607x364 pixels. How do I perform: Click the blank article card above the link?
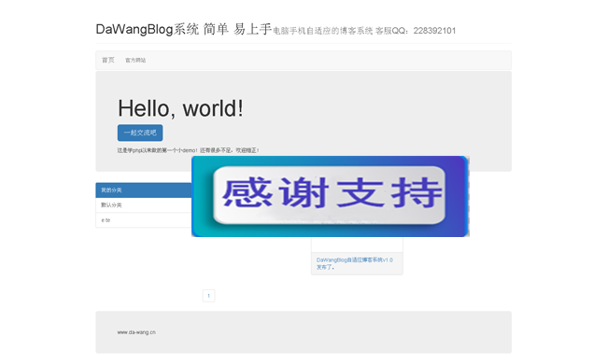click(357, 245)
